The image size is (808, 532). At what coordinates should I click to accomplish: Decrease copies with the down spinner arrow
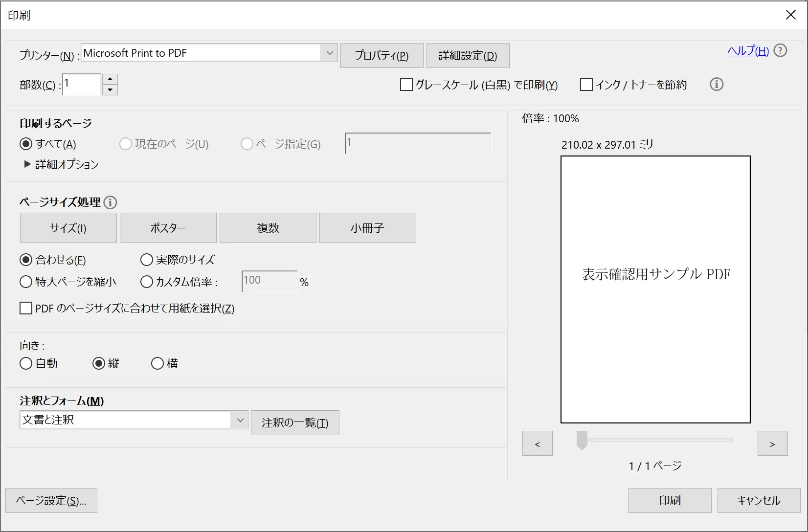click(x=110, y=90)
